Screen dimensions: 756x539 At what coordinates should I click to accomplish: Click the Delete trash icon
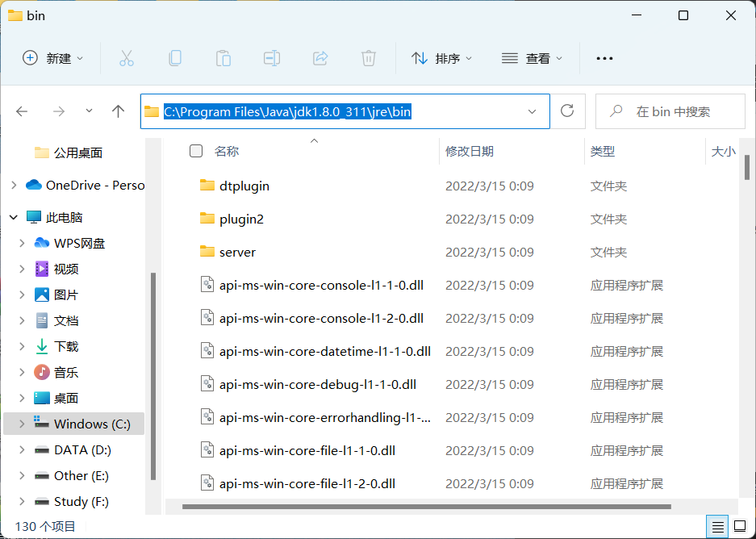368,57
